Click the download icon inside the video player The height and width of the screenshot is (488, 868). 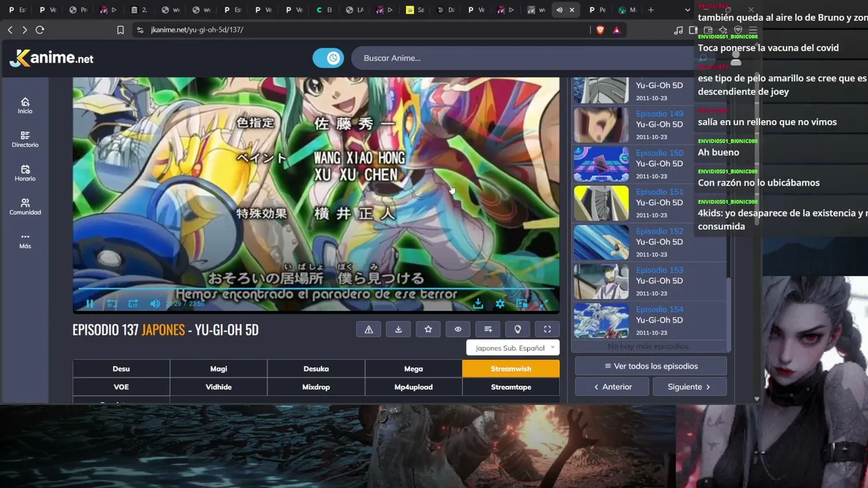click(x=478, y=304)
